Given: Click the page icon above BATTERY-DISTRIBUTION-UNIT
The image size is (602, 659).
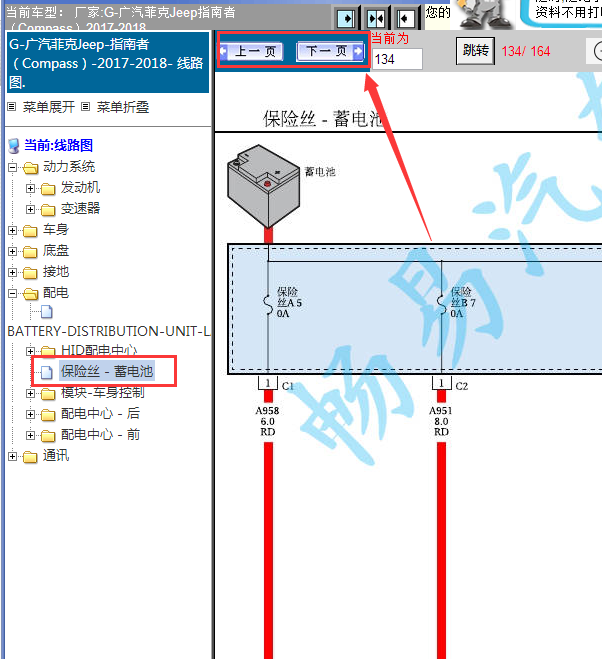Looking at the screenshot, I should click(47, 312).
